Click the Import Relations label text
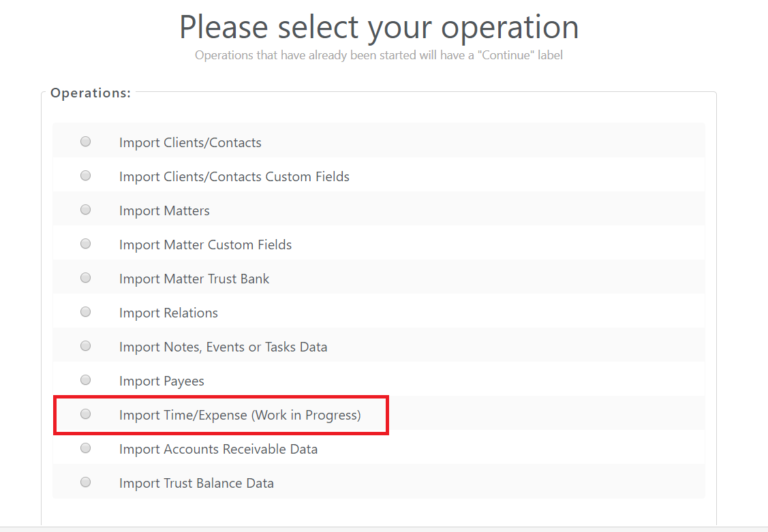The image size is (768, 532). 168,313
